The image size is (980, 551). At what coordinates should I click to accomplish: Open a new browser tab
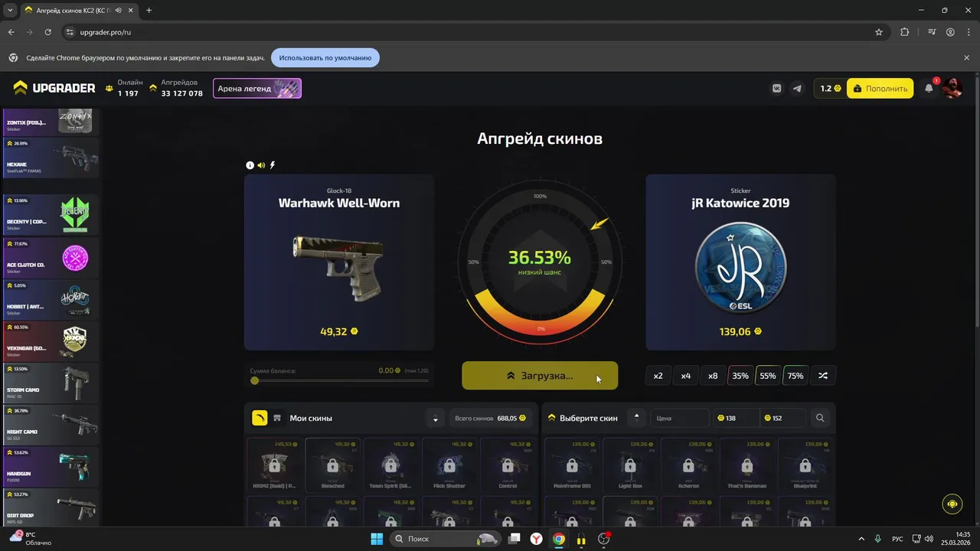tap(149, 10)
